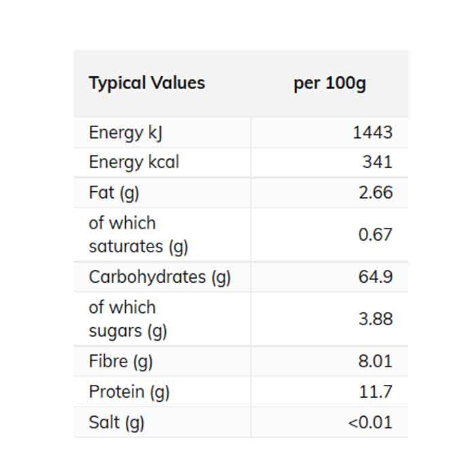Click the 64.9 carbohydrates value

(375, 277)
